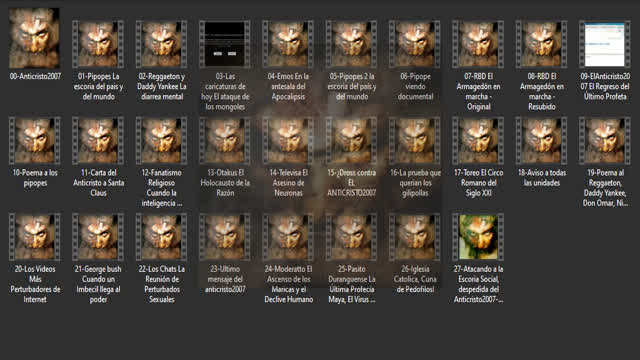This screenshot has width=640, height=360.
Task: Select video icon 10-Poema a los pipopes
Action: [x=35, y=140]
